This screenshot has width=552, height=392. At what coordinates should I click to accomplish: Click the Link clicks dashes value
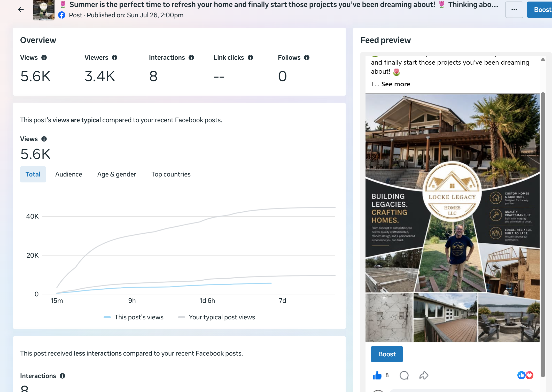tap(219, 77)
